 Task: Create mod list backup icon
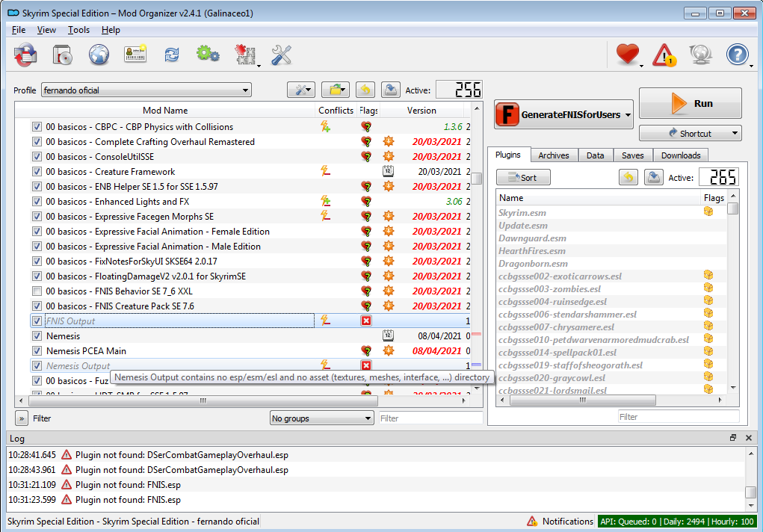(x=390, y=90)
